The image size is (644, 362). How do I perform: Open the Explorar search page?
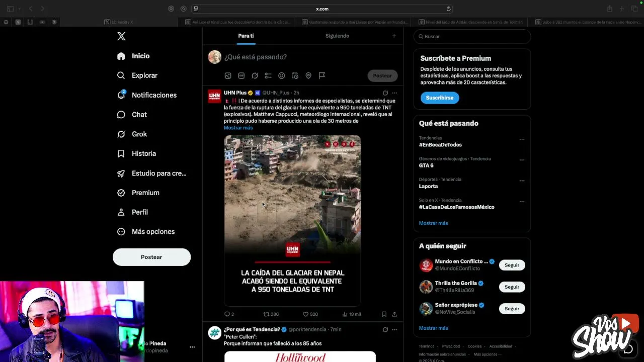(137, 75)
